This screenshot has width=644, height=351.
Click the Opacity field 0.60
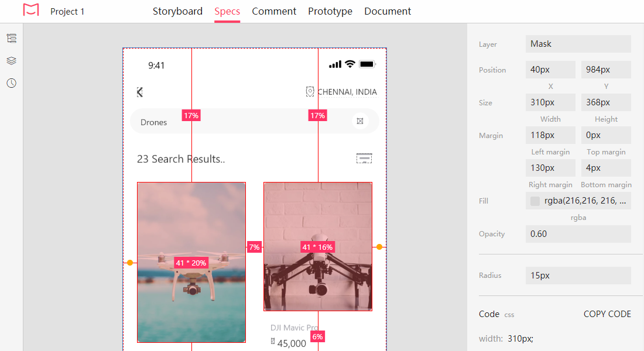pos(578,233)
